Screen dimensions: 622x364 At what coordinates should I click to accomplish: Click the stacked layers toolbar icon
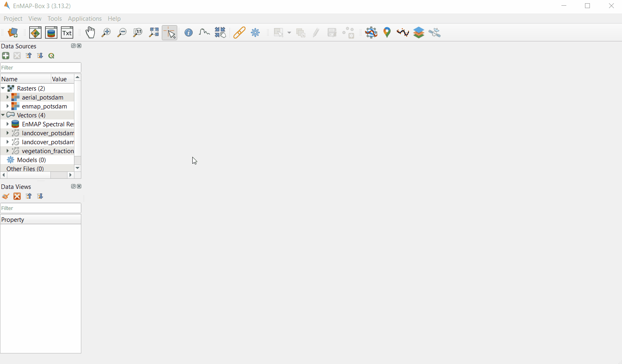tap(419, 32)
